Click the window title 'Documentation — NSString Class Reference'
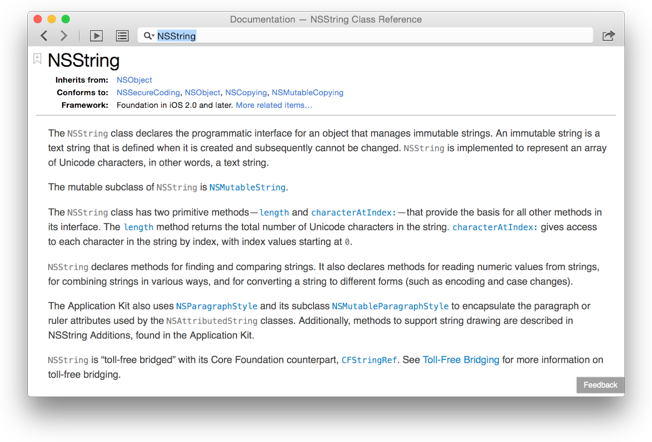The width and height of the screenshot is (652, 442). pyautogui.click(x=326, y=20)
